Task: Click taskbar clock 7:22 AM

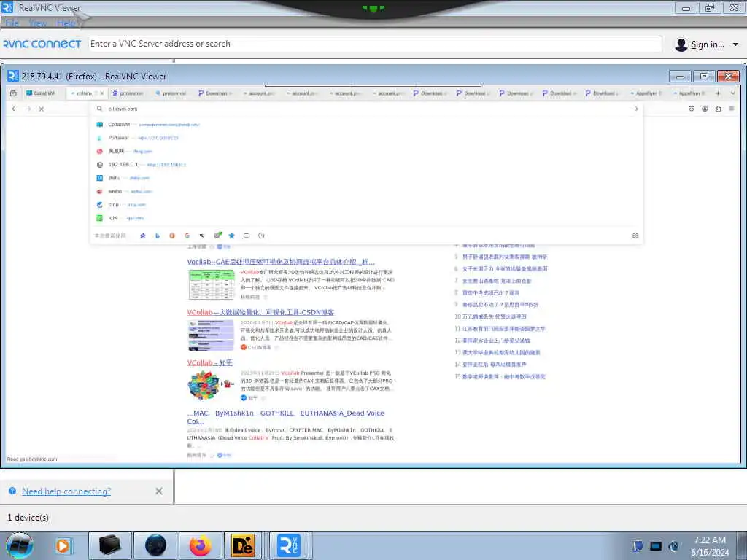Action: pyautogui.click(x=709, y=540)
